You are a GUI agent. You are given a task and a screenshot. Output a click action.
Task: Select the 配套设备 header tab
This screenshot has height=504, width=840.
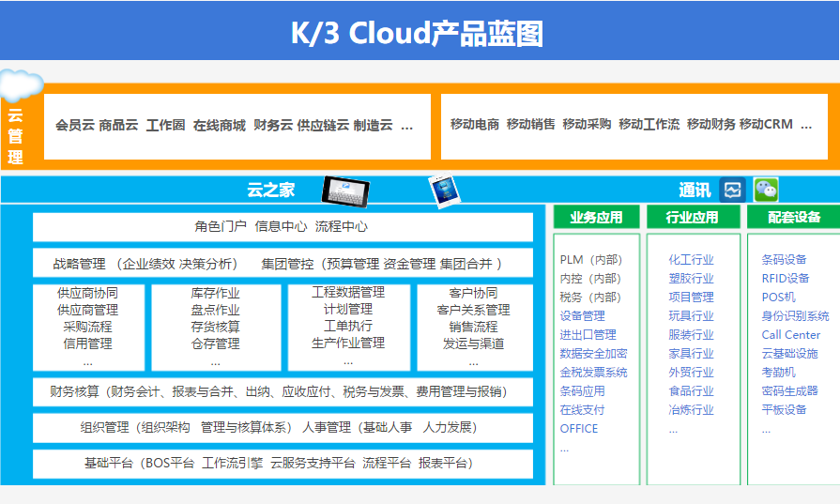[794, 217]
